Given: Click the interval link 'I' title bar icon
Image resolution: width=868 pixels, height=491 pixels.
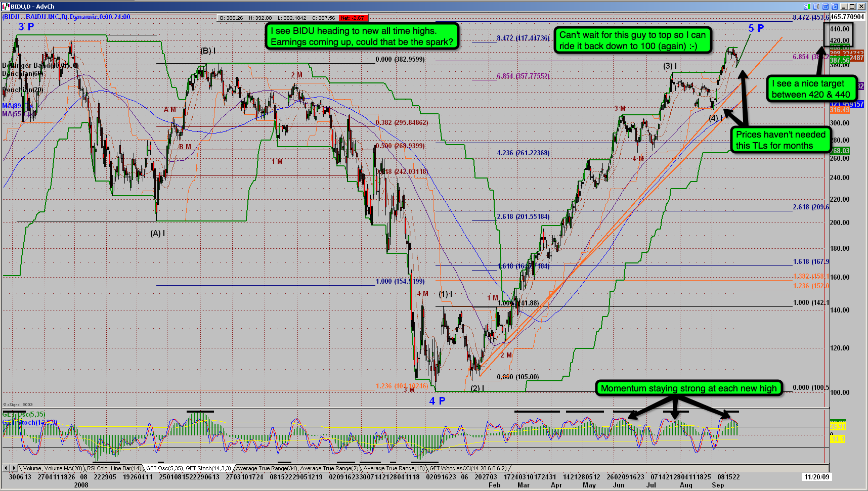Looking at the screenshot, I should pyautogui.click(x=815, y=7).
